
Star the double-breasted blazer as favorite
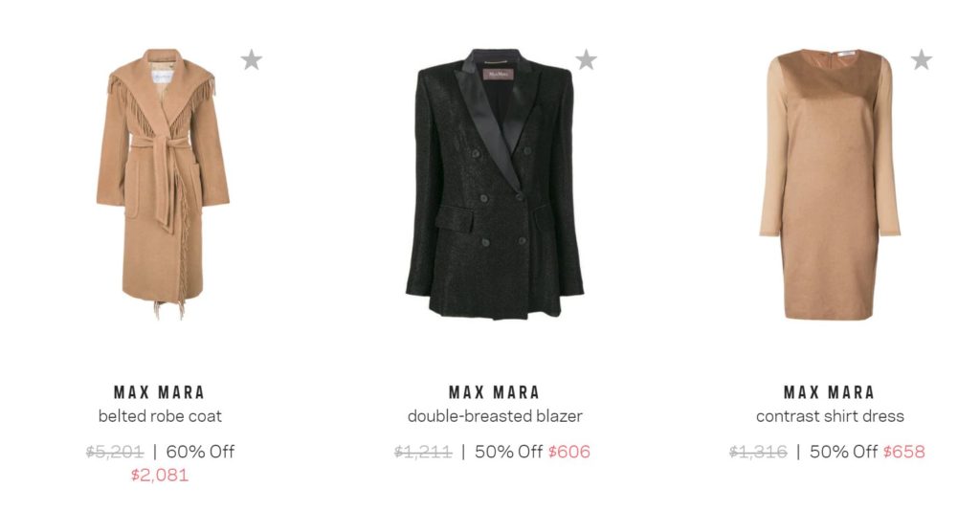pyautogui.click(x=587, y=60)
